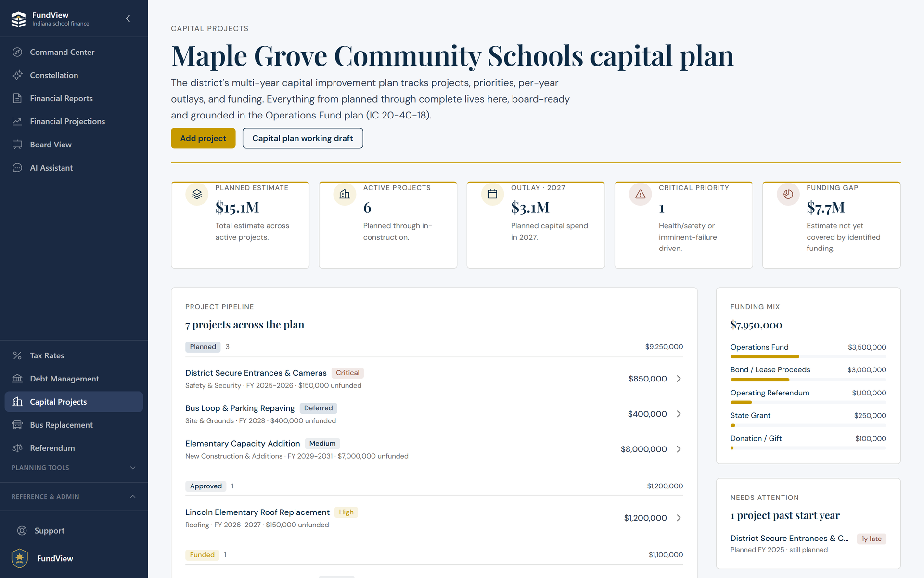Image resolution: width=924 pixels, height=578 pixels.
Task: Click the FundView shield badge icon
Action: (x=20, y=558)
